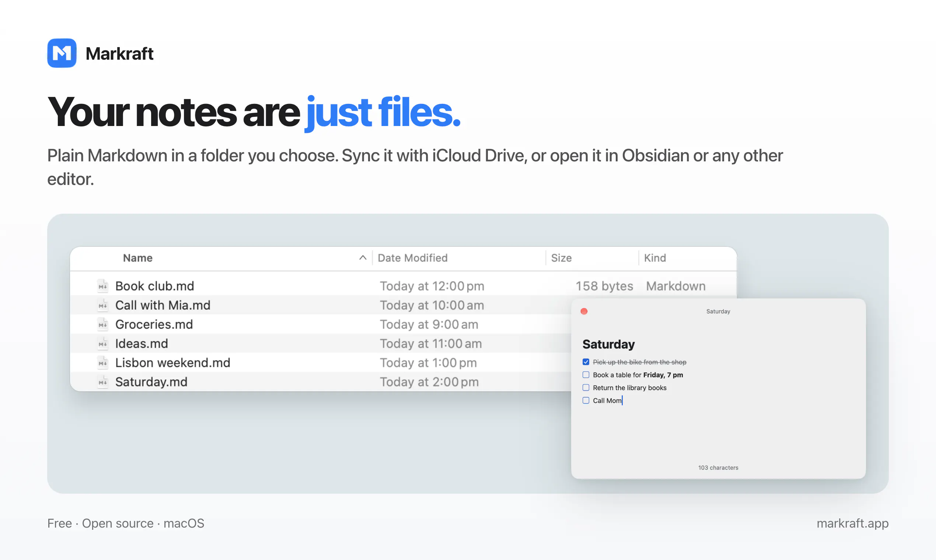This screenshot has width=936, height=560.
Task: Click the 'Today at 1:00 pm' date cell
Action: tap(428, 363)
